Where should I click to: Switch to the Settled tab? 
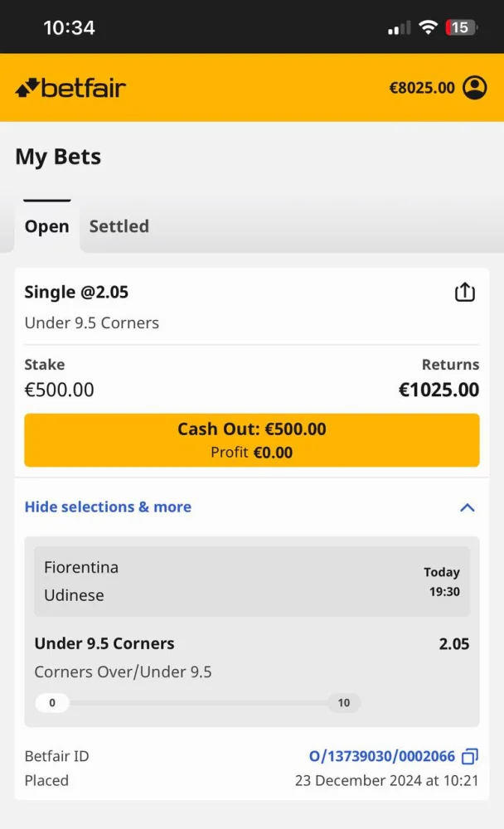pos(119,226)
